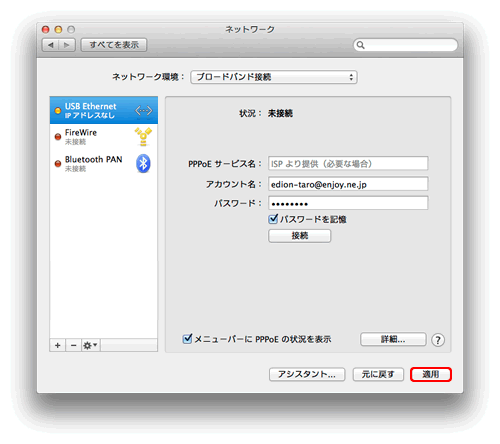The image size is (500, 444).
Task: Click the help question mark button
Action: 438,340
